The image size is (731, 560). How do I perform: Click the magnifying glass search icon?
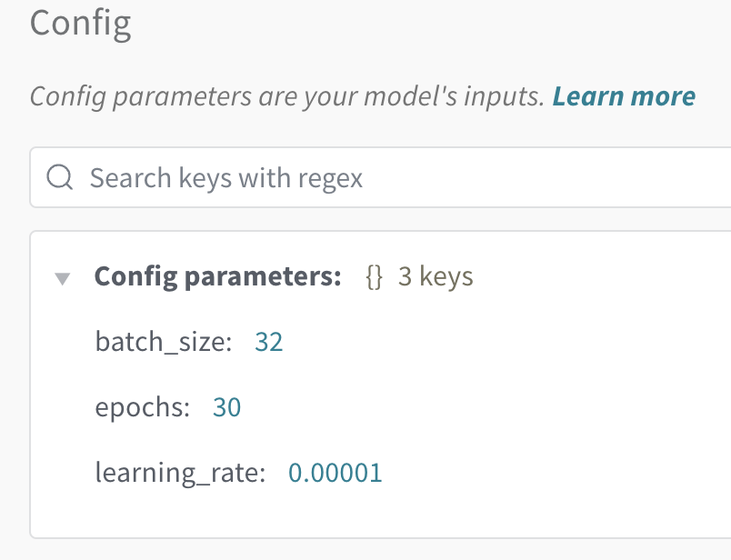tap(59, 177)
